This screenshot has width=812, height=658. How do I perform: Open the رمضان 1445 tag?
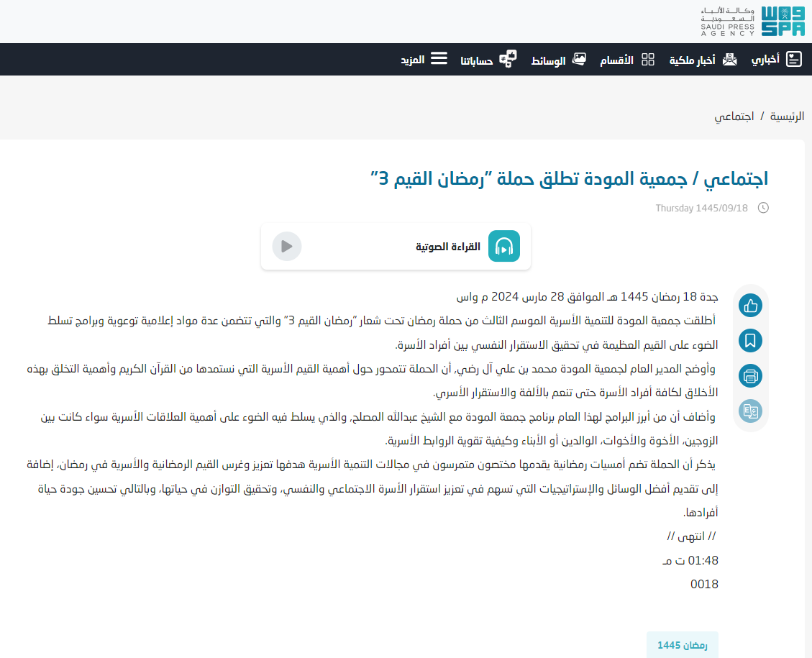(x=682, y=645)
